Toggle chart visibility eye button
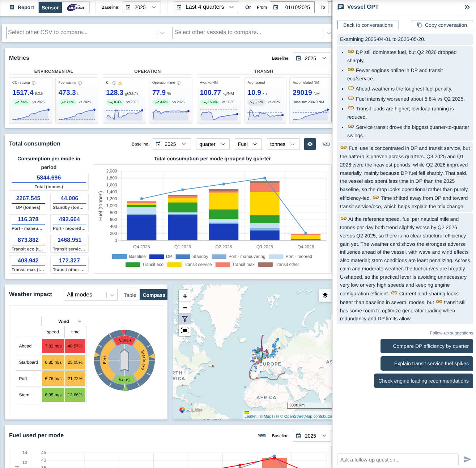 point(310,144)
